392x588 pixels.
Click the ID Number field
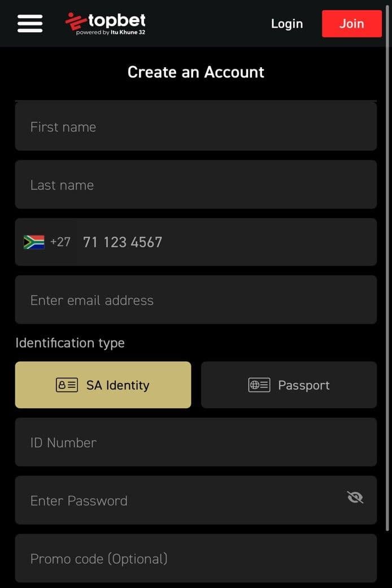point(195,442)
